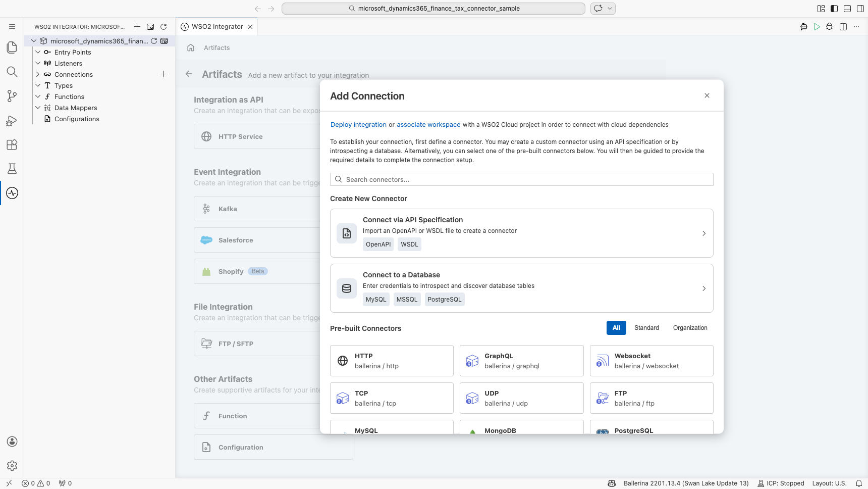This screenshot has height=489, width=868.
Task: Toggle the hamburger application menu
Action: [x=12, y=27]
